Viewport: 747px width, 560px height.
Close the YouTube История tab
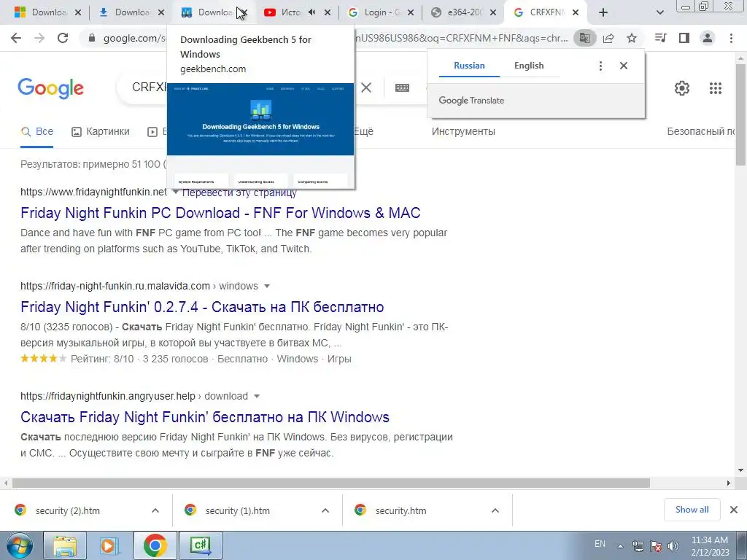(328, 13)
